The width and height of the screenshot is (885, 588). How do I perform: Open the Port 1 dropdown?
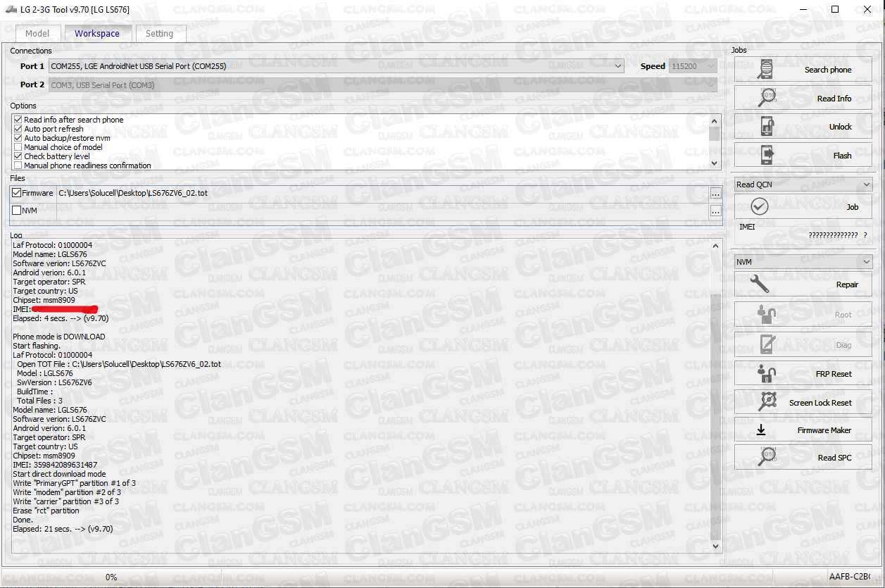coord(618,66)
